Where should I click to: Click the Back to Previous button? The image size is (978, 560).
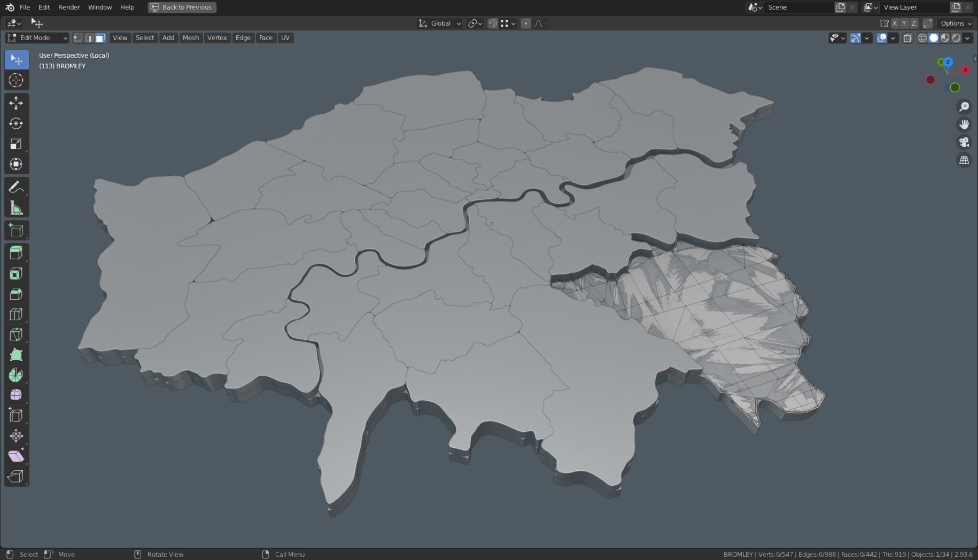(182, 7)
